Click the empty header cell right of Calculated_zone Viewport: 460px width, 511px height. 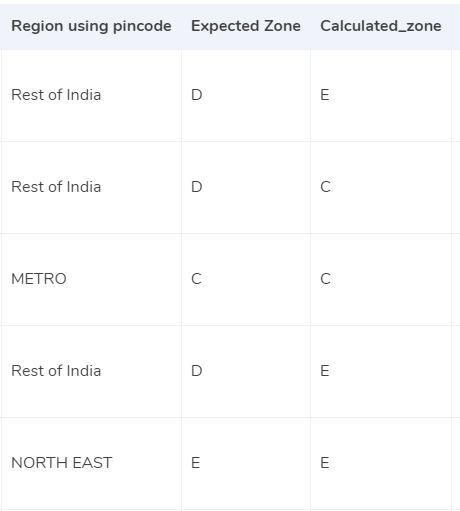point(456,26)
